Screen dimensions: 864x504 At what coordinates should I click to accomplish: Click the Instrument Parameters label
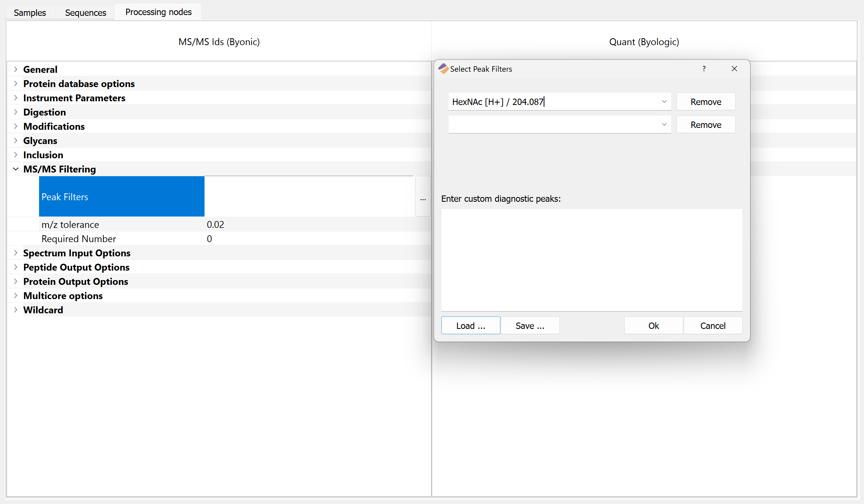(74, 98)
